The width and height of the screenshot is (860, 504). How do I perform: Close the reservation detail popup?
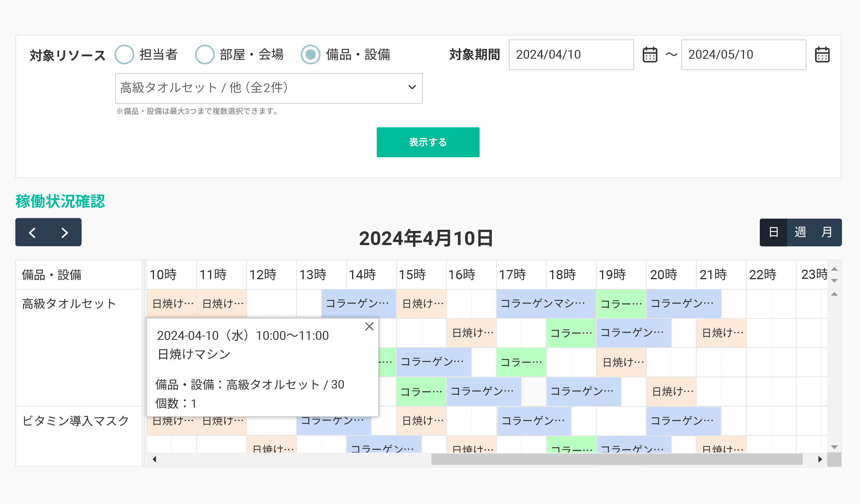[369, 326]
